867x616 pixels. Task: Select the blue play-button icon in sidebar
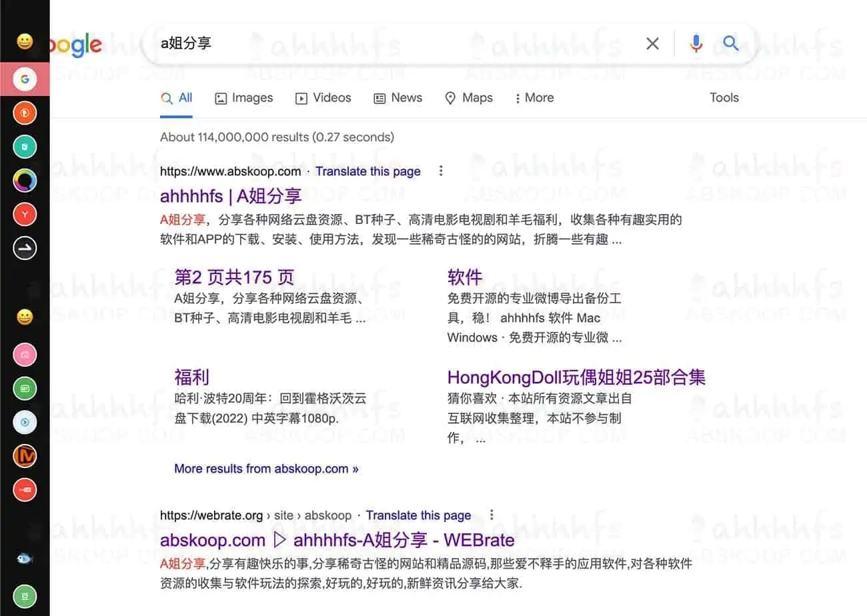click(25, 422)
